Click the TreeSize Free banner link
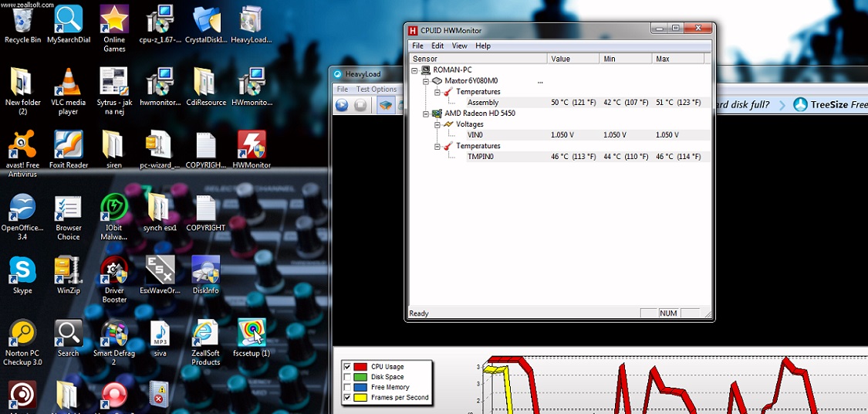Viewport: 868px width, 414px height. coord(830,104)
